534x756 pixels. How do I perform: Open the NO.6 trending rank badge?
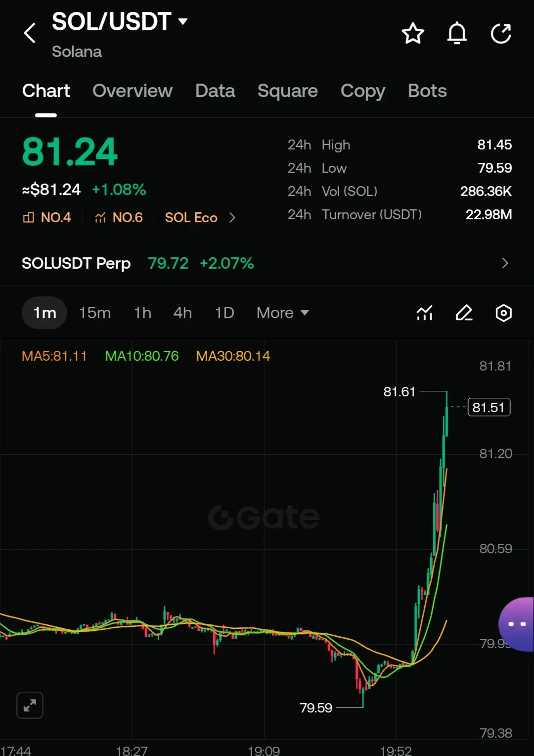pos(119,217)
